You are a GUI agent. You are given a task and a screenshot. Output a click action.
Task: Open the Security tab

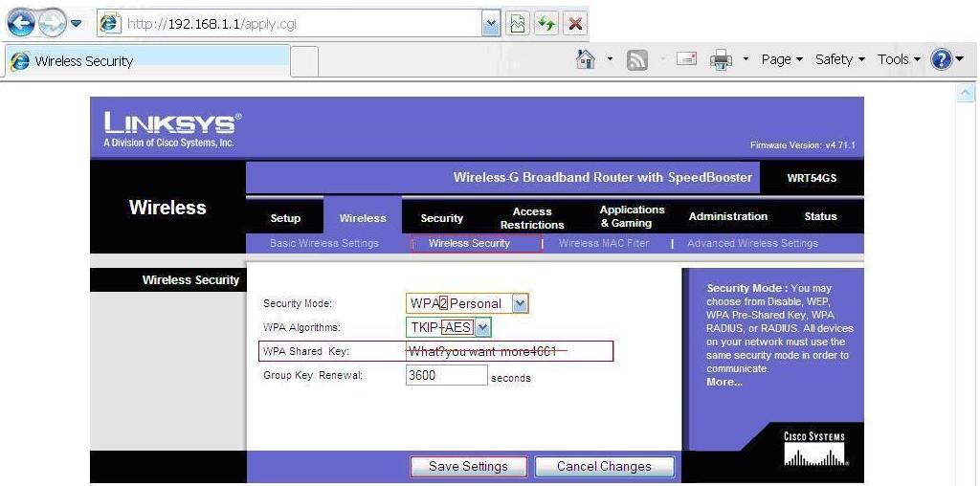[x=441, y=218]
